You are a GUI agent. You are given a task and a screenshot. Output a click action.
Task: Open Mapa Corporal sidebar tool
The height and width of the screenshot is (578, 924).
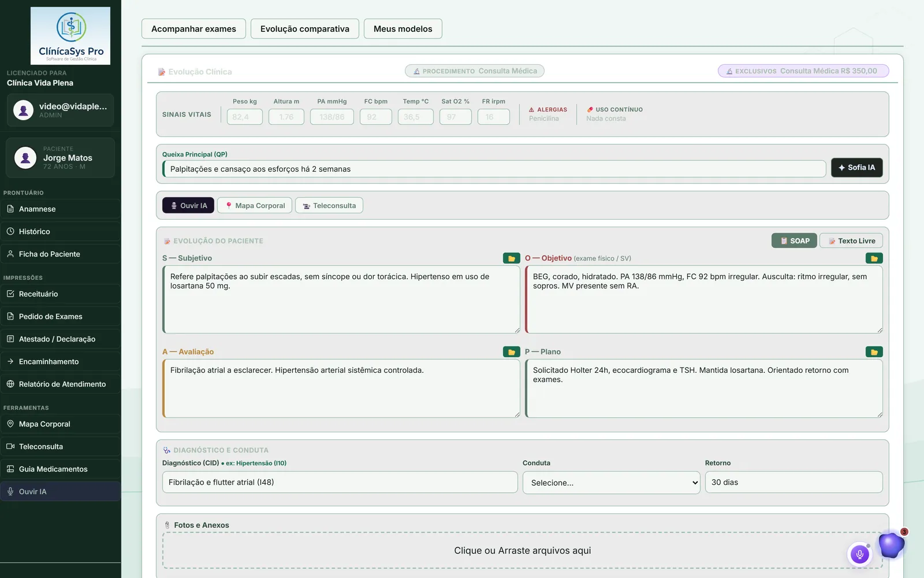pyautogui.click(x=61, y=424)
